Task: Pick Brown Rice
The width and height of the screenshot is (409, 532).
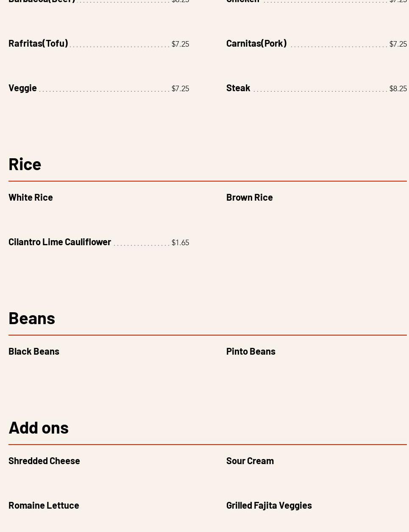Action: 249,197
